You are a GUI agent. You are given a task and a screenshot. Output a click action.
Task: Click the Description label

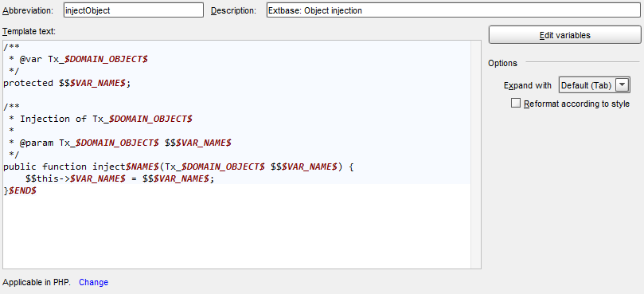coord(233,10)
